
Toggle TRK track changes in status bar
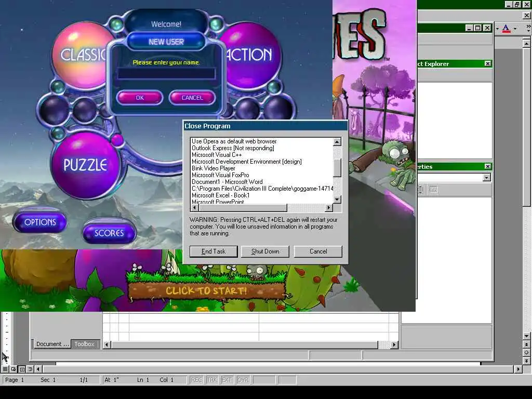pyautogui.click(x=212, y=380)
